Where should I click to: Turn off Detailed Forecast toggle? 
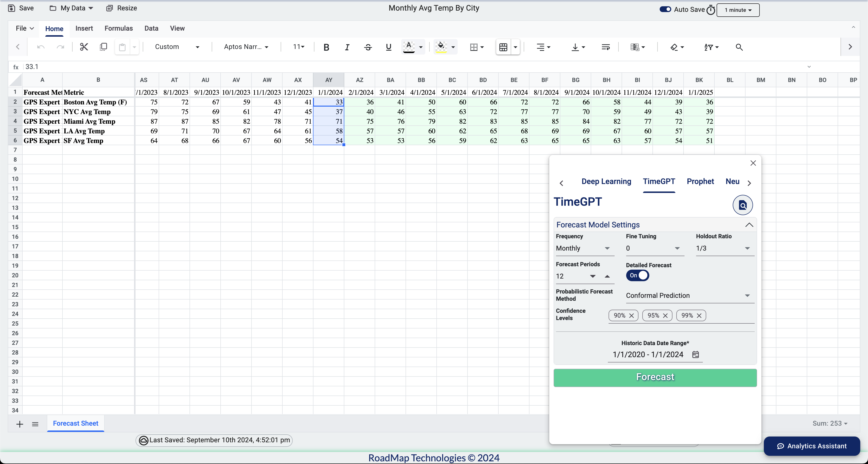click(x=637, y=275)
